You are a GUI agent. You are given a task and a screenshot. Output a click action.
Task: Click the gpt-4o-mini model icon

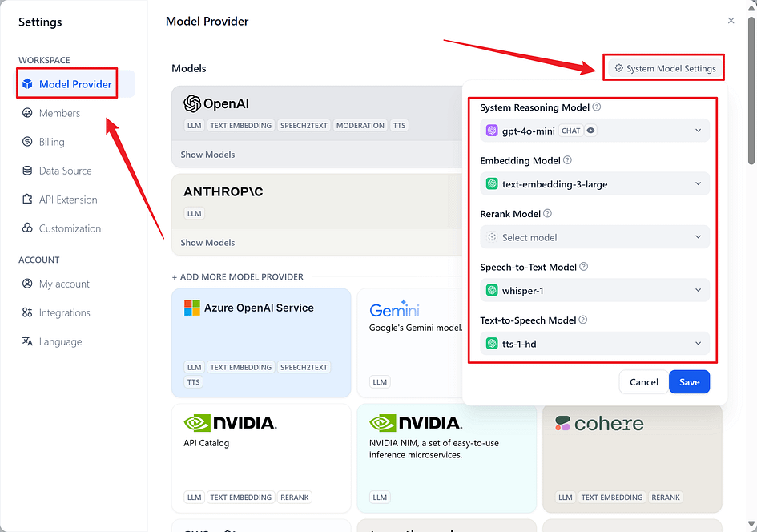point(492,131)
